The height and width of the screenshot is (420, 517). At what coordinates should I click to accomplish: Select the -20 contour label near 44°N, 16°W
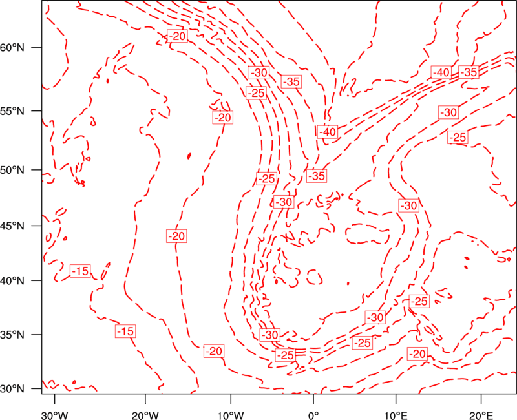click(176, 236)
